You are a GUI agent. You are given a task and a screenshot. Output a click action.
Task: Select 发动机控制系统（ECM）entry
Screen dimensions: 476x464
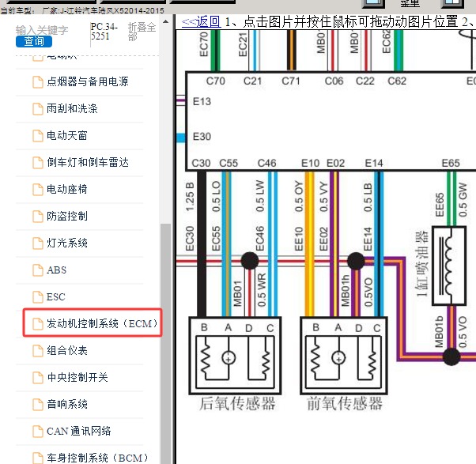click(102, 323)
